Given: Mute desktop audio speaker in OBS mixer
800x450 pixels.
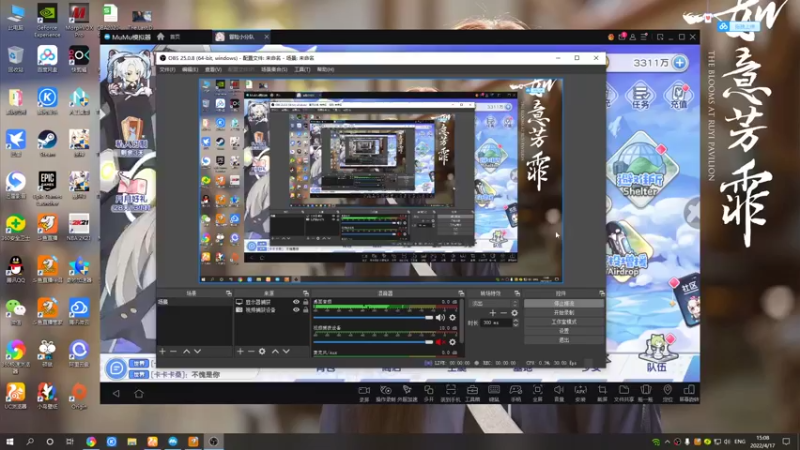Looking at the screenshot, I should tap(440, 317).
